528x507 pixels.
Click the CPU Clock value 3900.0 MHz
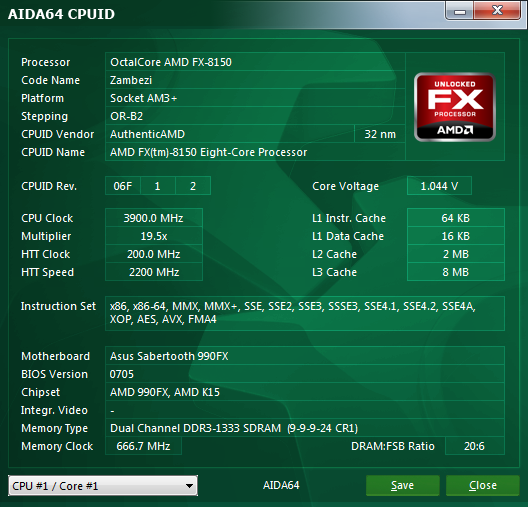[154, 218]
